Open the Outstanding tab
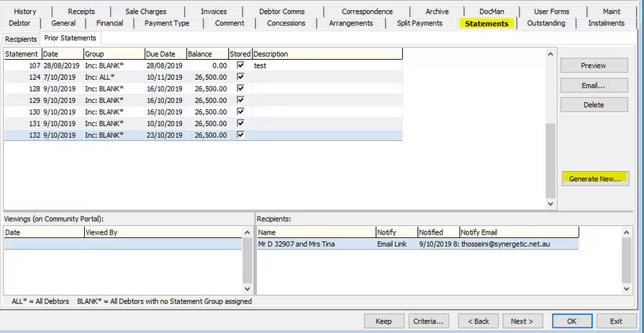This screenshot has width=644, height=333. (x=546, y=24)
